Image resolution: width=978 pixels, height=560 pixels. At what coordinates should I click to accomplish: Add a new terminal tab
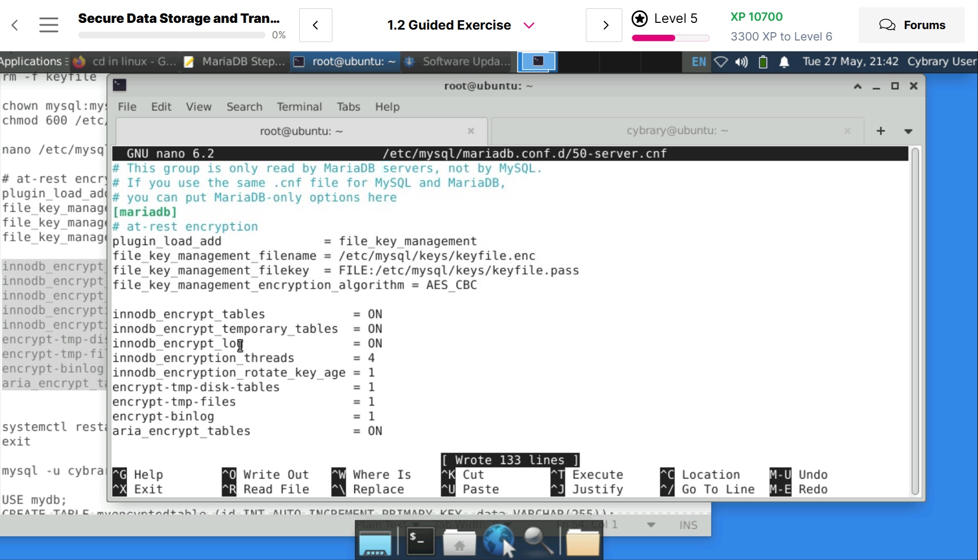(x=880, y=131)
